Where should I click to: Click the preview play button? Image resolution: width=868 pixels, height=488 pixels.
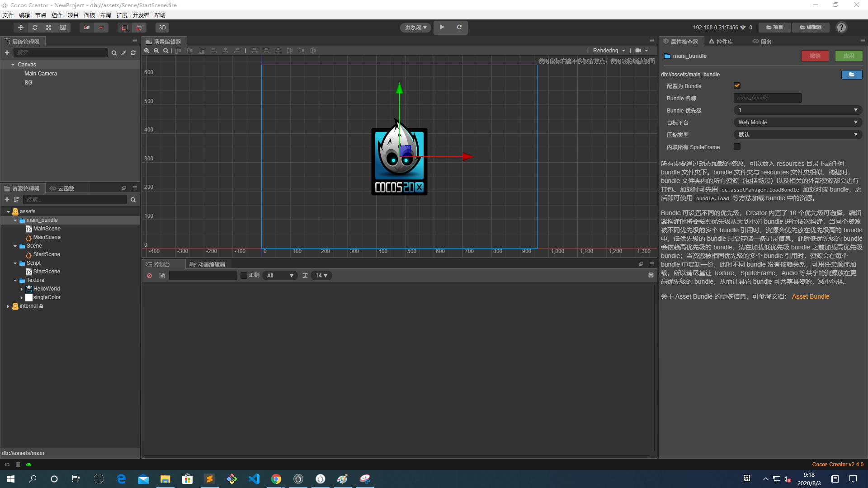[442, 27]
